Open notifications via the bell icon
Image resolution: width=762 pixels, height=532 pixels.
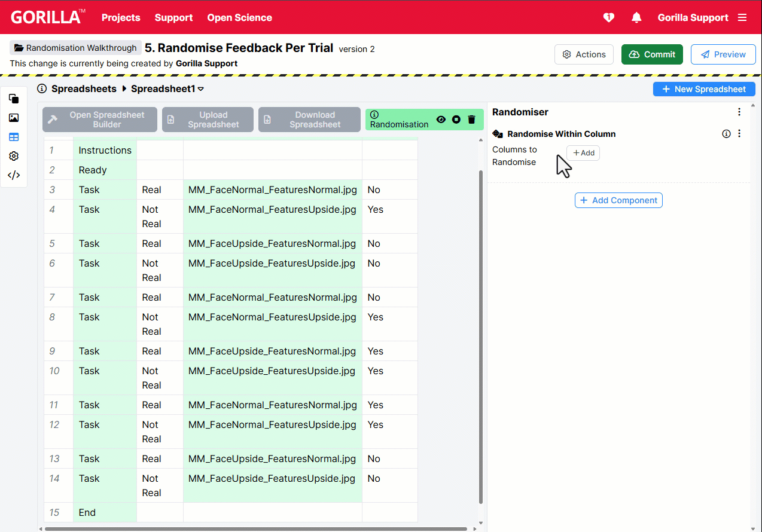636,17
